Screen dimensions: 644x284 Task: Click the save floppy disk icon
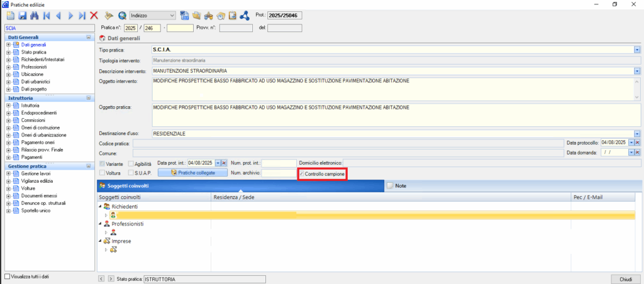point(21,15)
